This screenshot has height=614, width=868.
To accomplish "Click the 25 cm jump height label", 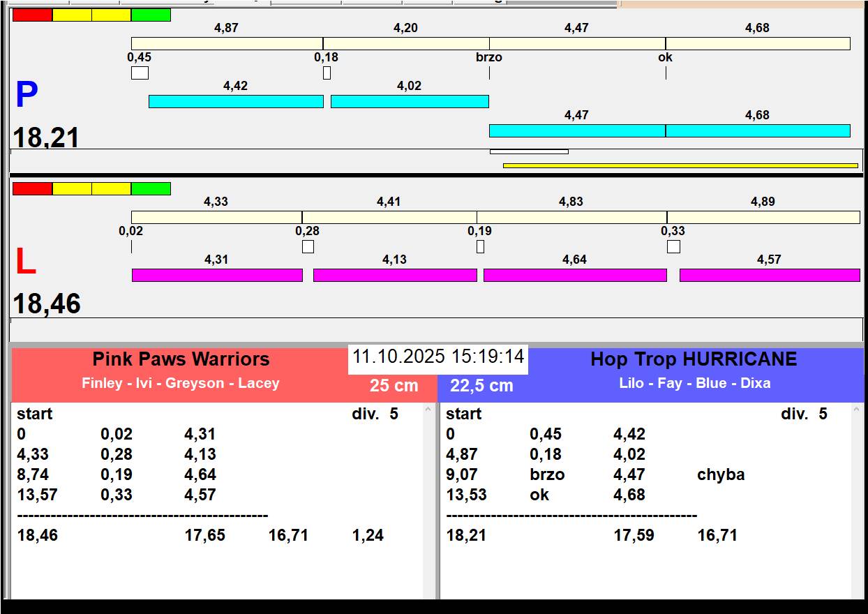I will point(394,385).
